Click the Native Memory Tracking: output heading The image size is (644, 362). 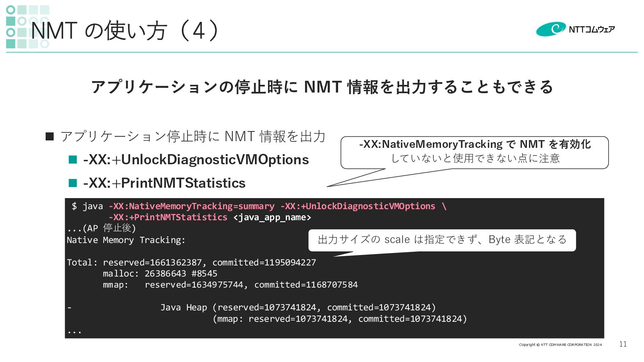click(126, 240)
